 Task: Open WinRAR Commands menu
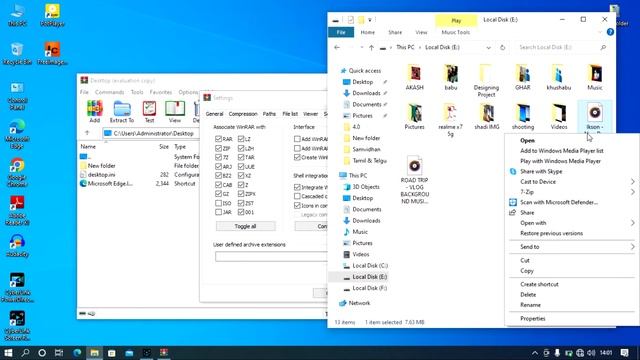click(x=109, y=92)
